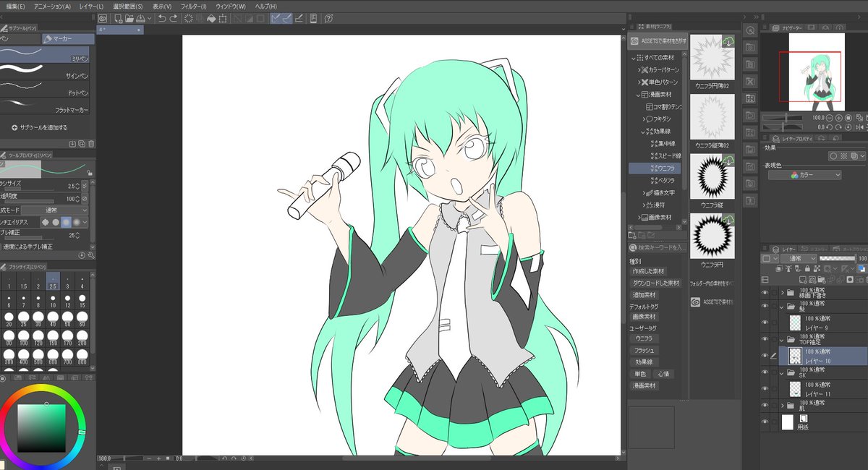Toggle visibility of TOP袖足 folder
This screenshot has width=868, height=470.
coord(765,339)
